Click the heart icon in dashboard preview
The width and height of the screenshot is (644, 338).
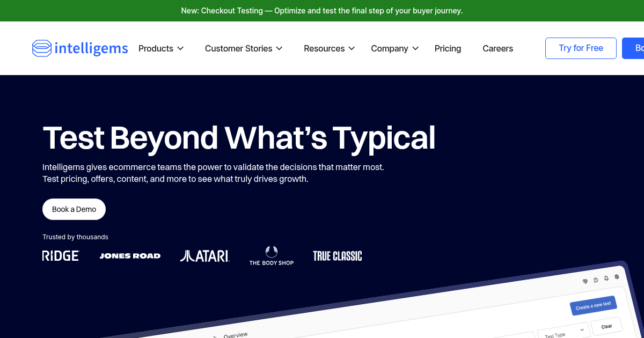[585, 281]
